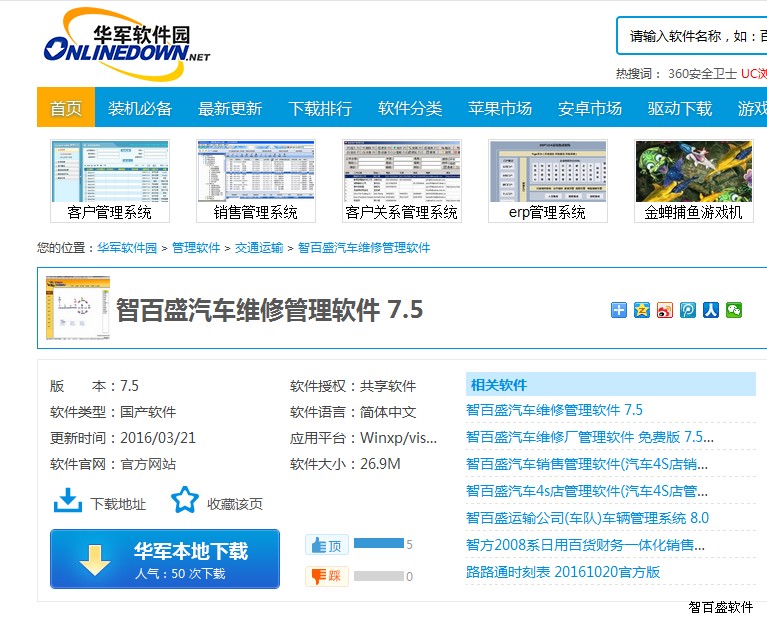Screen dimensions: 767x622
Task: Click the ONLINEDOWN.NET site logo
Action: coord(127,44)
